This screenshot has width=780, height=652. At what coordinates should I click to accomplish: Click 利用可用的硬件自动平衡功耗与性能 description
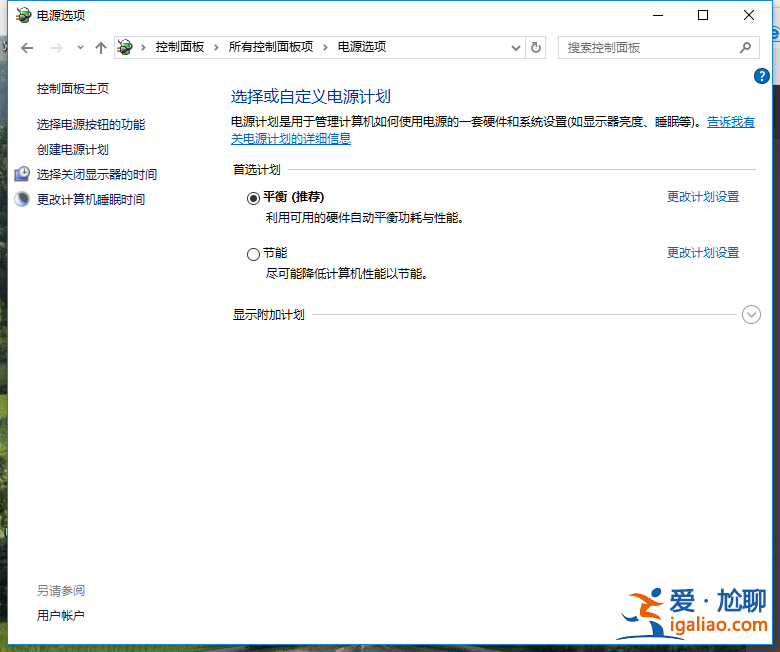click(x=365, y=217)
